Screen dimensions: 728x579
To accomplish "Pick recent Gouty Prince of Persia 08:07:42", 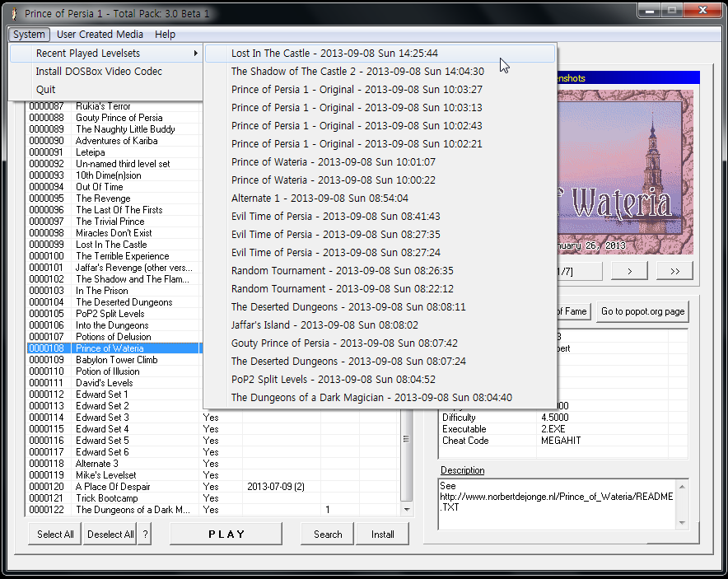I will tap(380, 343).
